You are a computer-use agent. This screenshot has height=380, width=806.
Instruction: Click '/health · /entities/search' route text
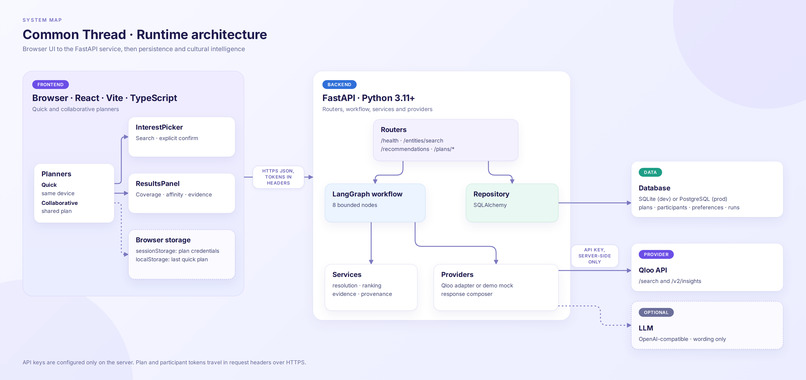tap(412, 140)
